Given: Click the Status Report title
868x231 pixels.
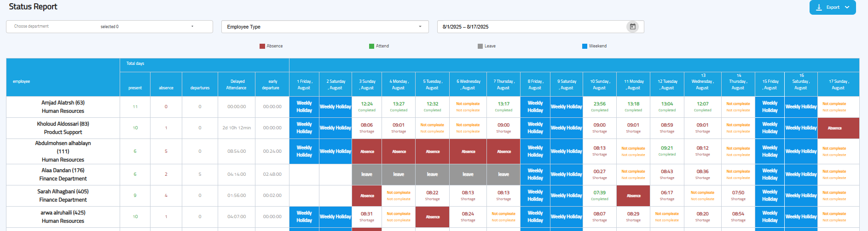Looking at the screenshot, I should pyautogui.click(x=33, y=6).
